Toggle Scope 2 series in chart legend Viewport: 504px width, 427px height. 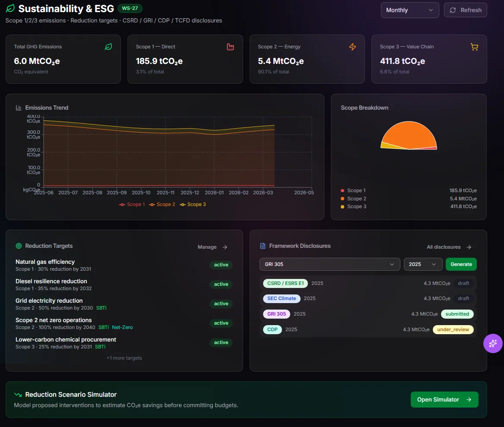click(x=162, y=204)
